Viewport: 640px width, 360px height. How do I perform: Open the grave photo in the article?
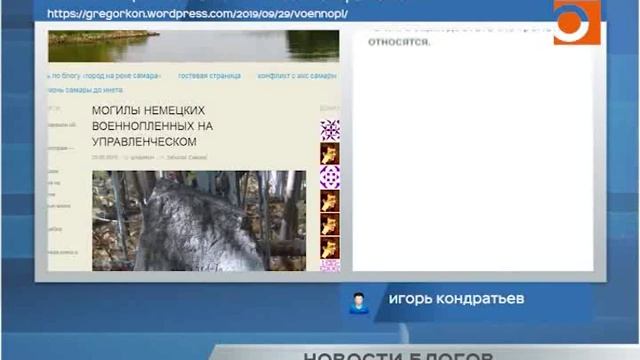(199, 221)
